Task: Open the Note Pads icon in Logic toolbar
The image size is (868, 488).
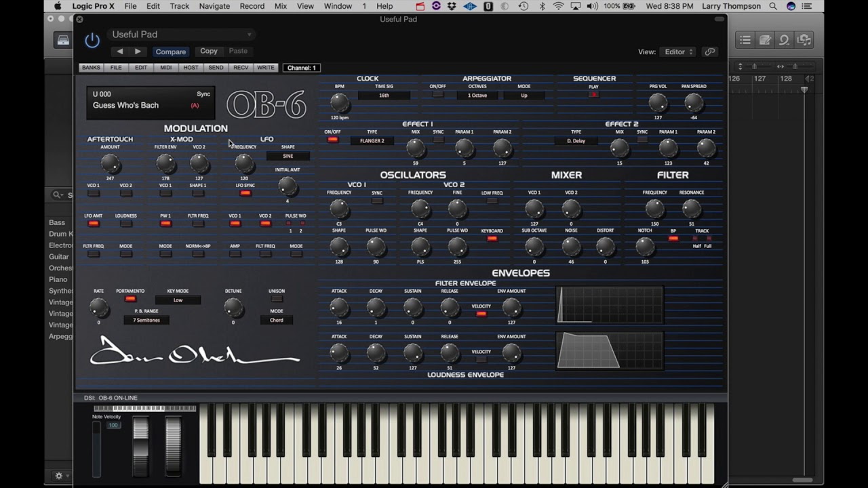Action: click(765, 40)
